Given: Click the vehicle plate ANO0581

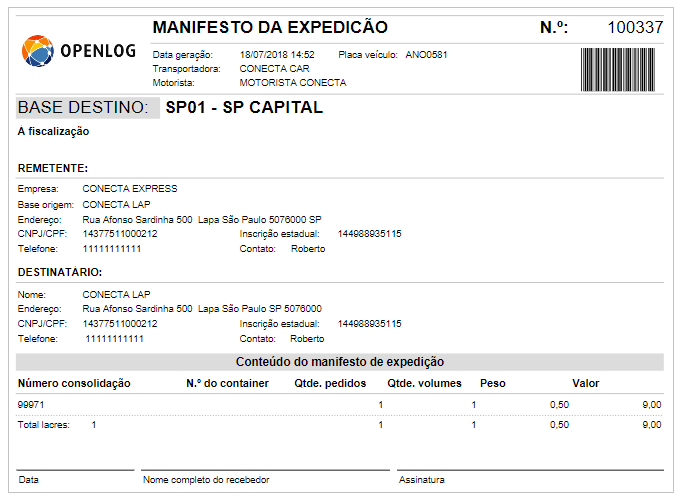Looking at the screenshot, I should (x=426, y=54).
